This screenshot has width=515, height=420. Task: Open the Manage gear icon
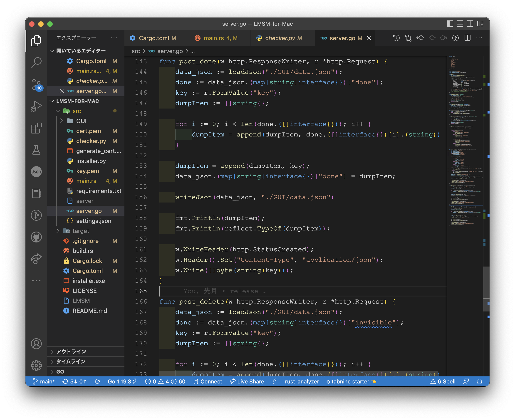click(36, 365)
